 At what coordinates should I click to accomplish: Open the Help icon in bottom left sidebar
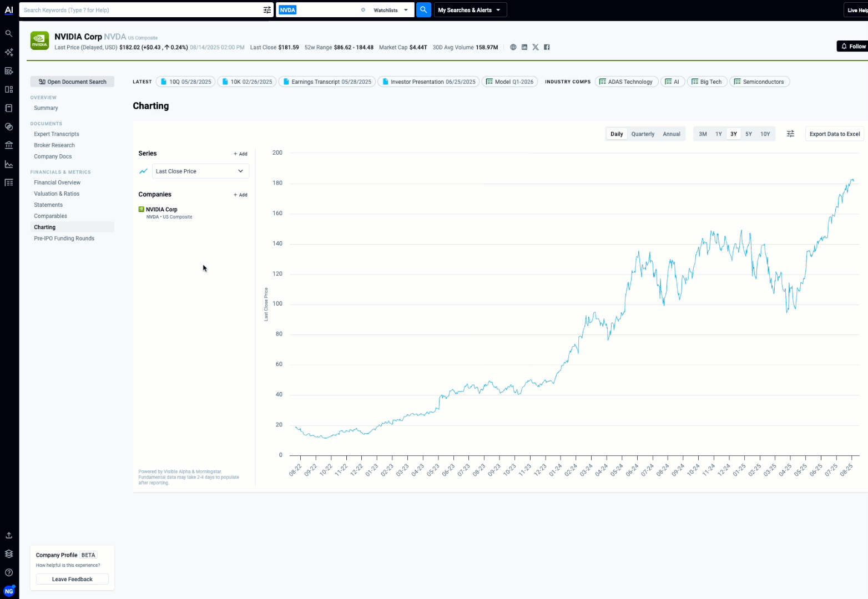pos(9,572)
